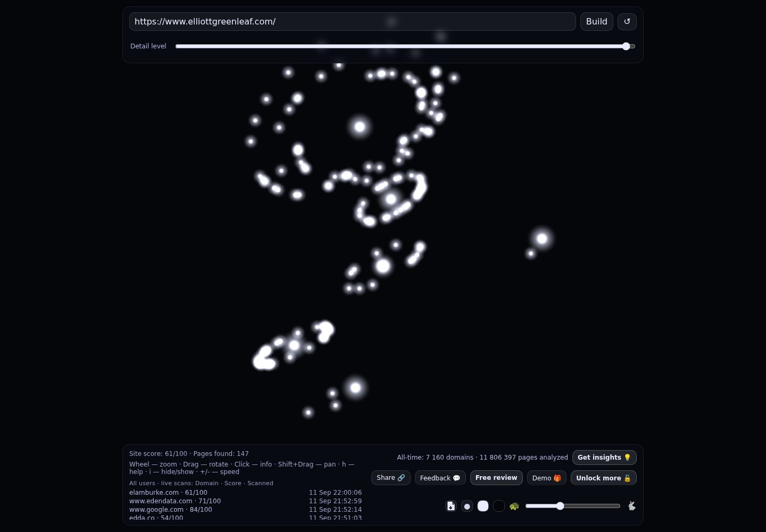Click the Share link button
The width and height of the screenshot is (766, 532).
(391, 478)
